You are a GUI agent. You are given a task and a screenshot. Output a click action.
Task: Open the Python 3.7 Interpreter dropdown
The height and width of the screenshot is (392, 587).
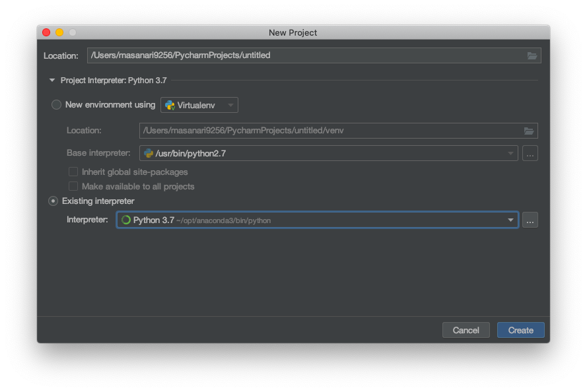tap(317, 220)
